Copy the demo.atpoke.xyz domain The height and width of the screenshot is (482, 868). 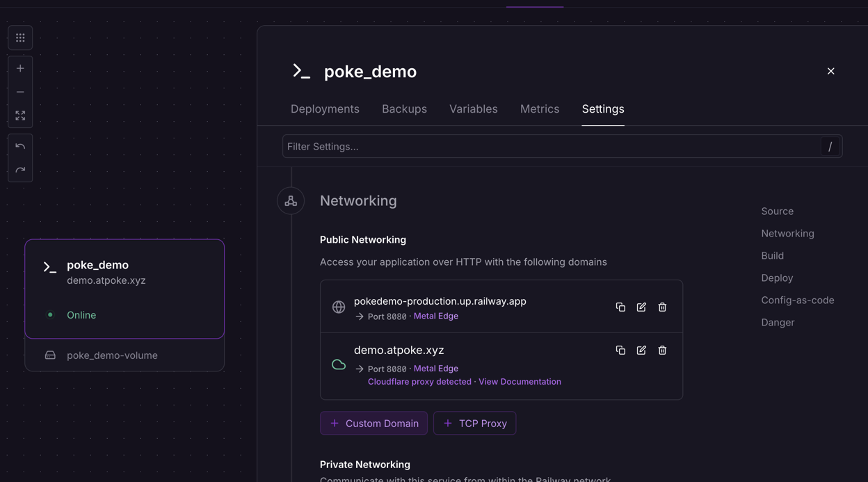620,351
